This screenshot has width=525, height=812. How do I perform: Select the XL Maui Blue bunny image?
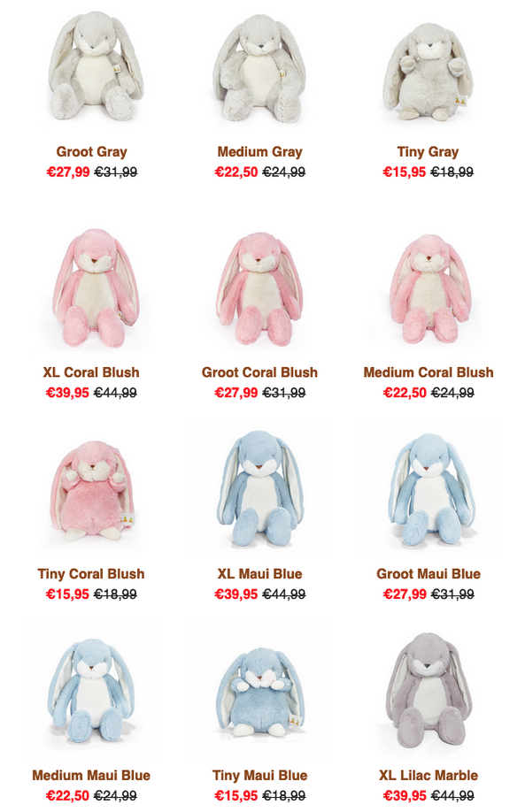click(x=259, y=488)
